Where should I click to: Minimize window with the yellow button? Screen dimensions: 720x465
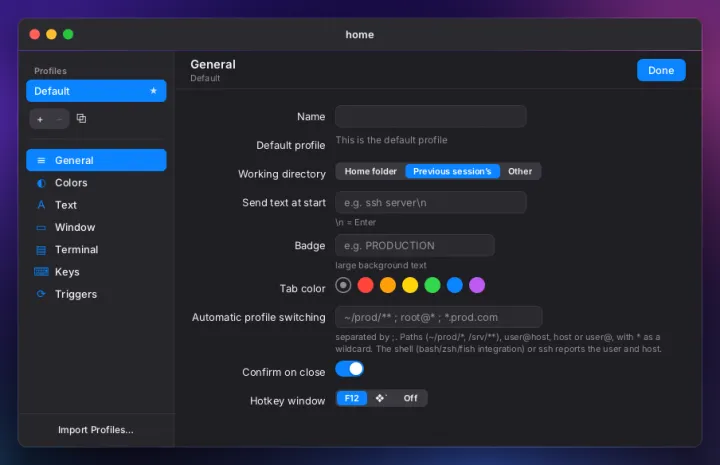click(51, 34)
